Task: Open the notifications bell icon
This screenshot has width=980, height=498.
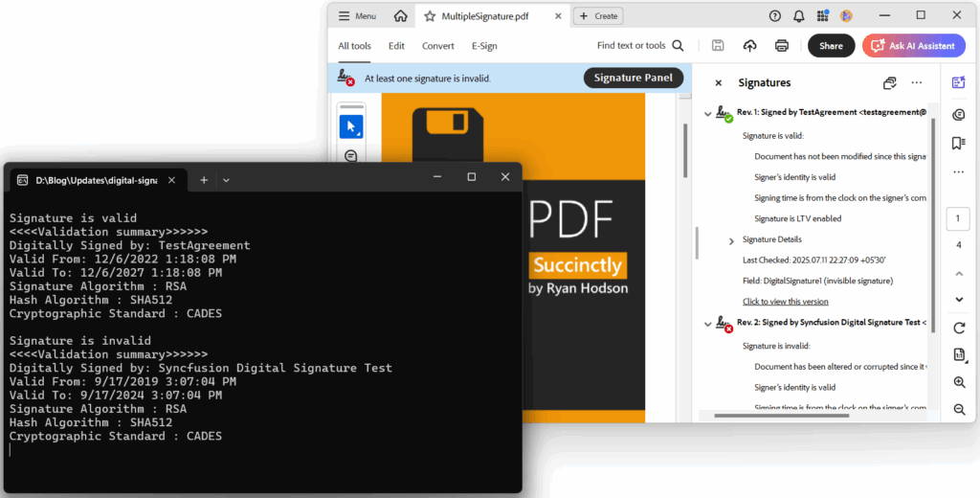Action: click(799, 16)
